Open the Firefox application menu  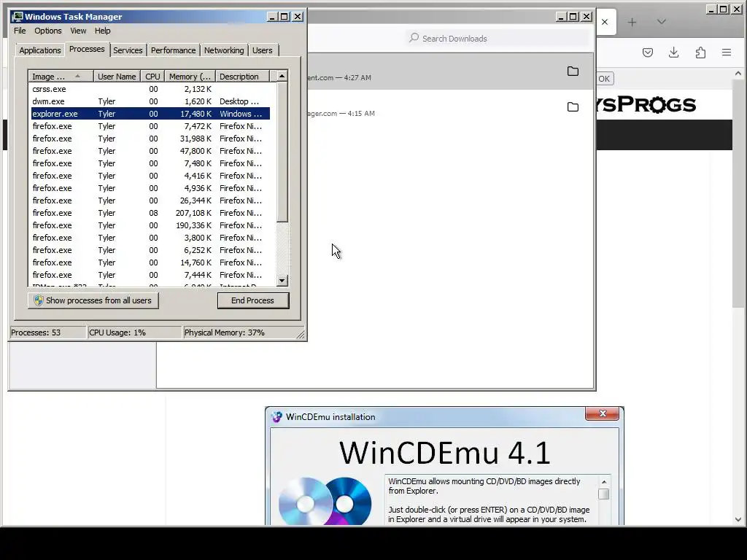tap(727, 52)
